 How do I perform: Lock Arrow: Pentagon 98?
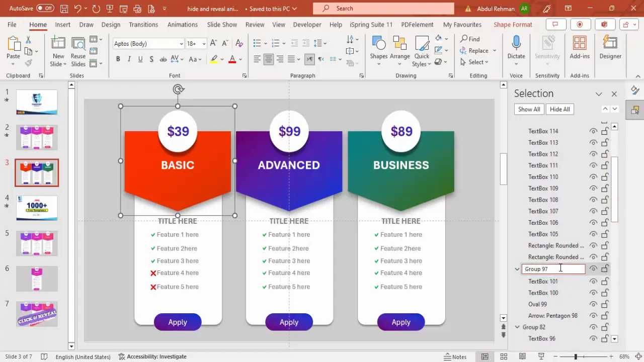(x=605, y=316)
